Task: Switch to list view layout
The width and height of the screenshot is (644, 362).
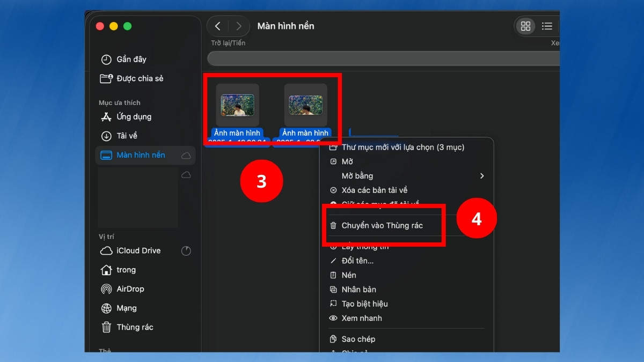Action: click(547, 26)
